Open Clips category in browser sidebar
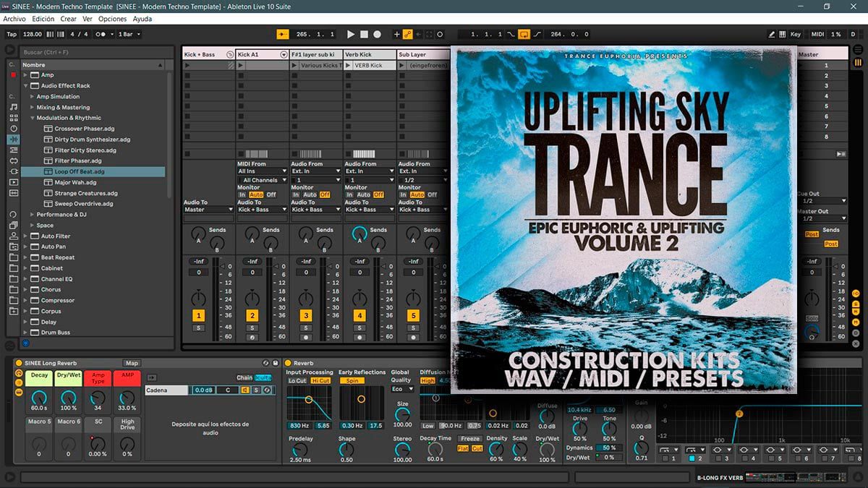The image size is (868, 488). (x=12, y=182)
